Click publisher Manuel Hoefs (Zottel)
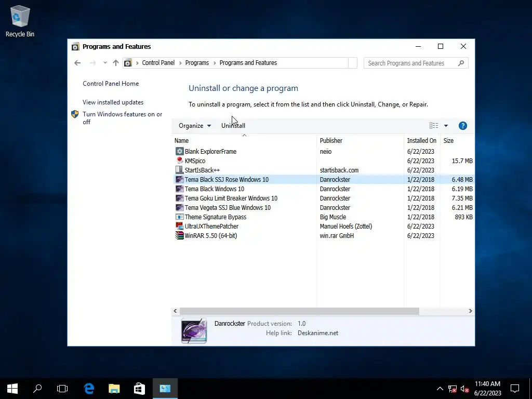This screenshot has height=399, width=532. [x=345, y=226]
